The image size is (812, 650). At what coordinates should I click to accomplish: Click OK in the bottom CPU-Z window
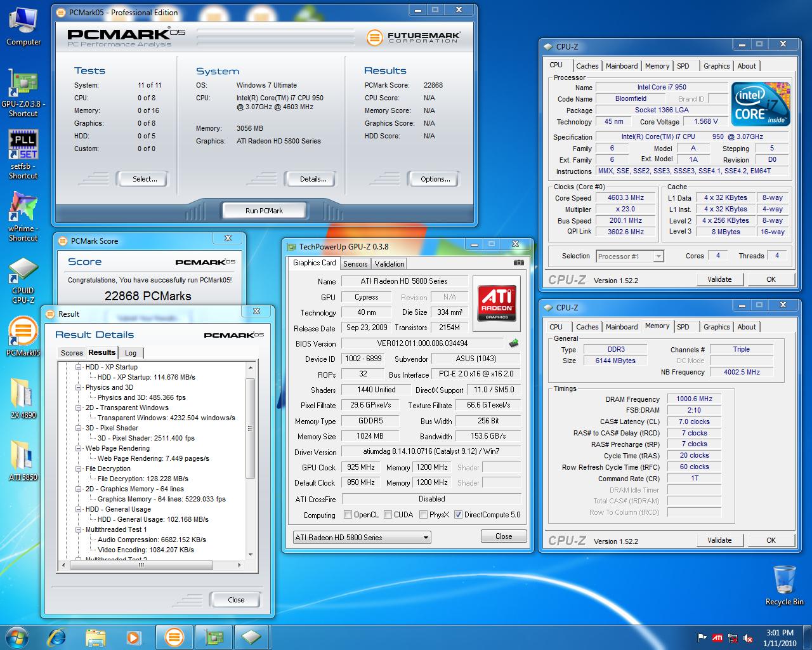771,540
